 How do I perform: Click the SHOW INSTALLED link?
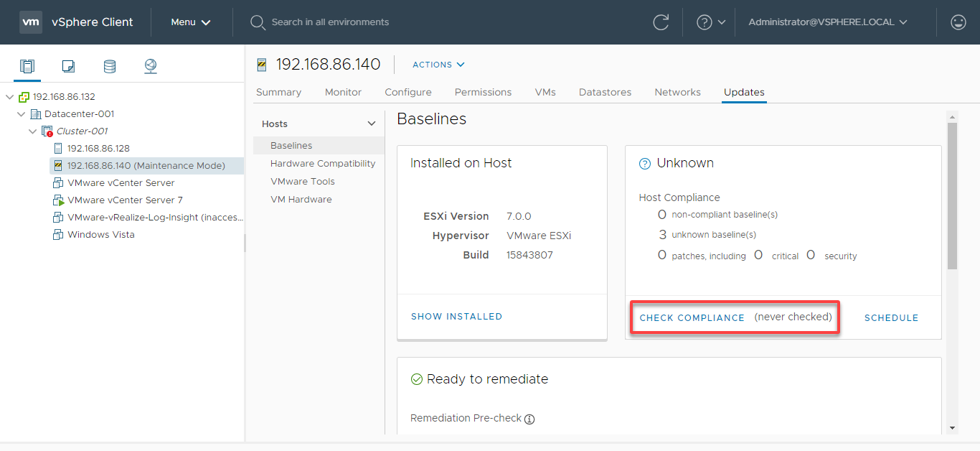pyautogui.click(x=456, y=317)
